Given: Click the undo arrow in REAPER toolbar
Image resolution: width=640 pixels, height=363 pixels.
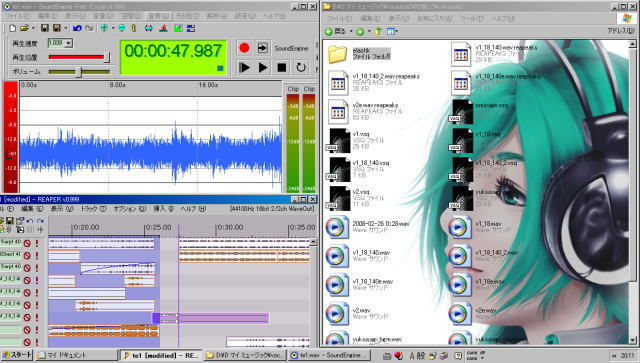Looking at the screenshot, I should click(x=30, y=221).
